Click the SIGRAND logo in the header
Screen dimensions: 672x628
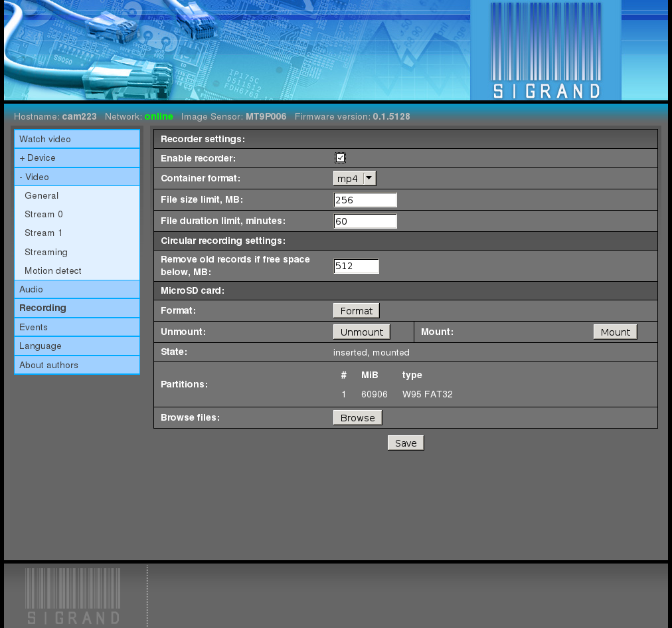click(x=546, y=51)
